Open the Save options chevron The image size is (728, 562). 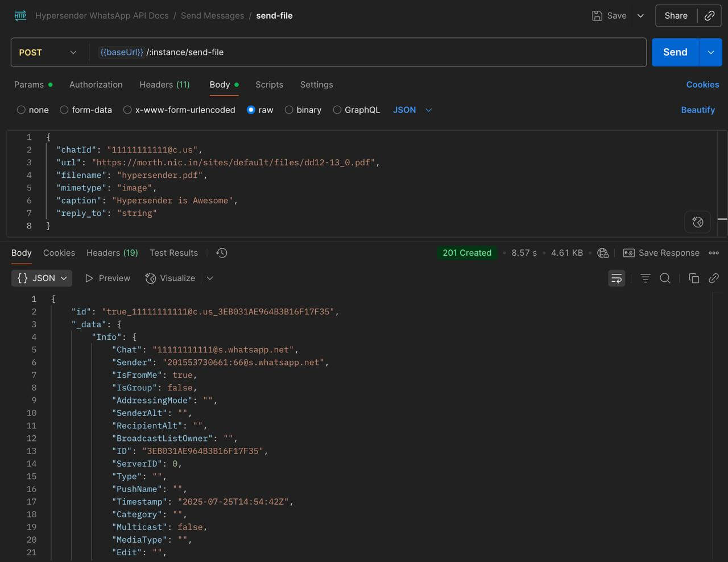point(640,16)
